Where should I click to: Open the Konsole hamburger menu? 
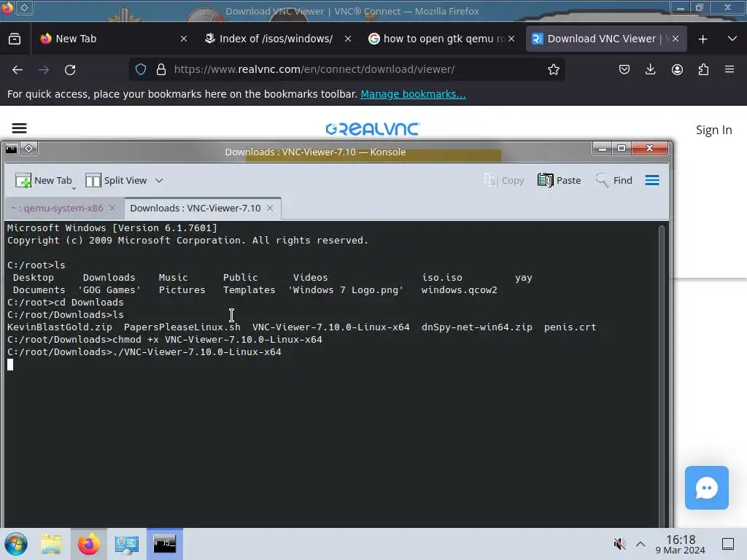pyautogui.click(x=652, y=180)
